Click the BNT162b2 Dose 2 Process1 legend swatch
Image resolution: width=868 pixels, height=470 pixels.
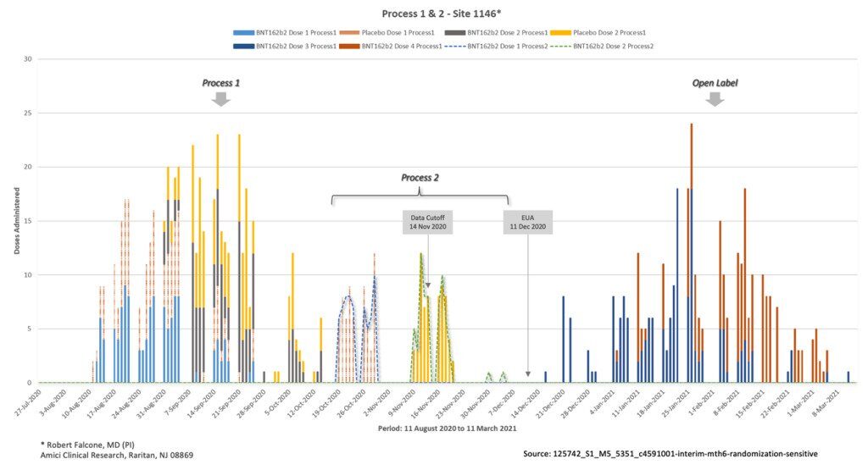click(x=455, y=33)
